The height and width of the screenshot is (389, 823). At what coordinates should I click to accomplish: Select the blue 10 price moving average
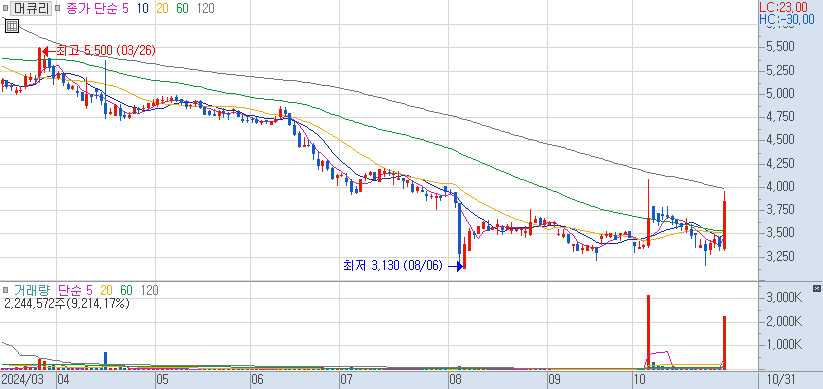coord(143,9)
